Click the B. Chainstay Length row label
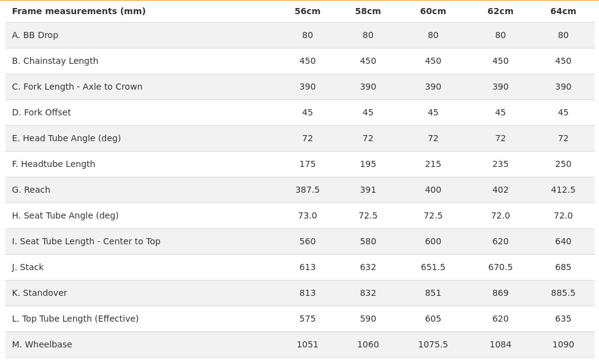The image size is (599, 364). [x=55, y=61]
